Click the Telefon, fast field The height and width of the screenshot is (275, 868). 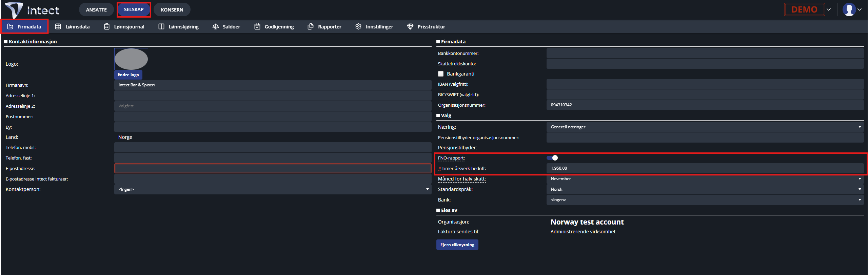[x=273, y=158]
